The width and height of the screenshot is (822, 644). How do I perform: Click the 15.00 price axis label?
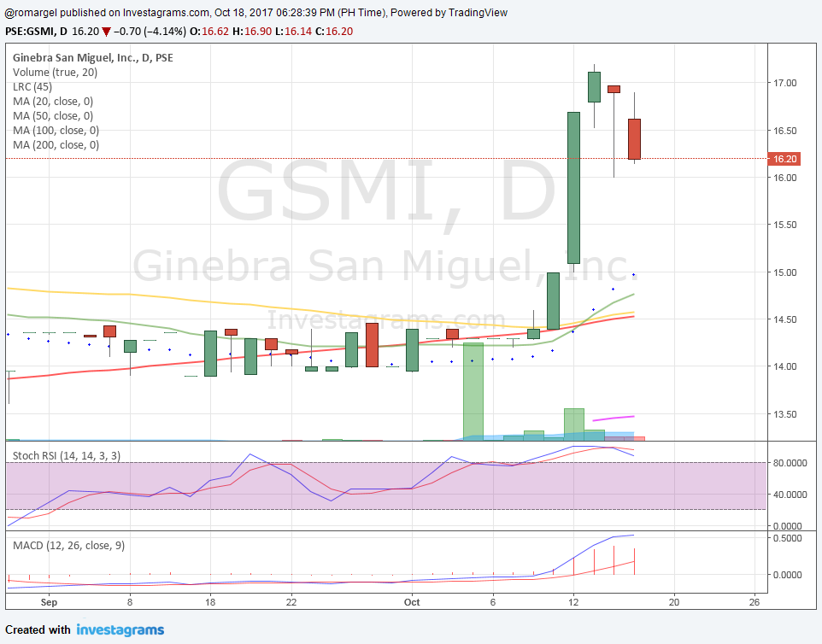pos(784,272)
